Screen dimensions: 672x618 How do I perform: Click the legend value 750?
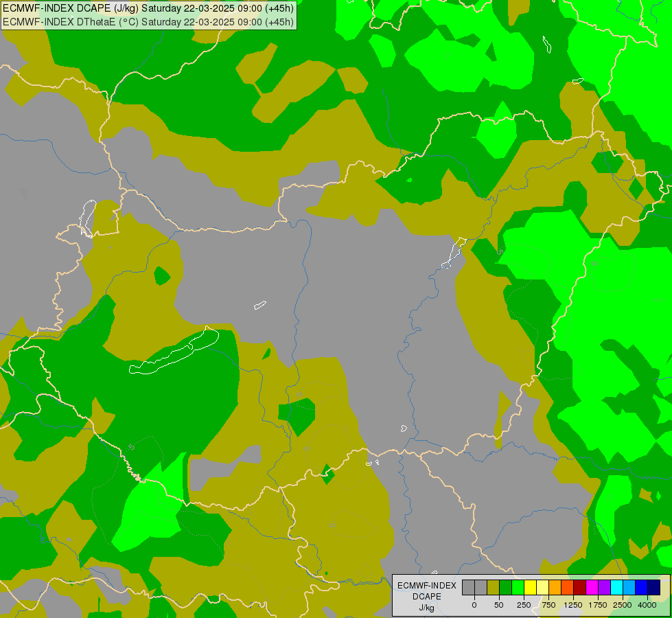[x=548, y=605]
